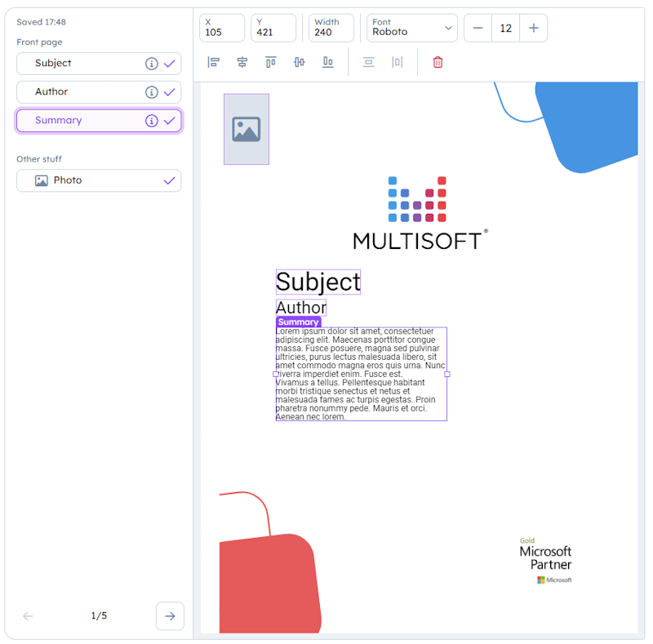Click the Width field
The height and width of the screenshot is (644, 653).
pos(331,28)
